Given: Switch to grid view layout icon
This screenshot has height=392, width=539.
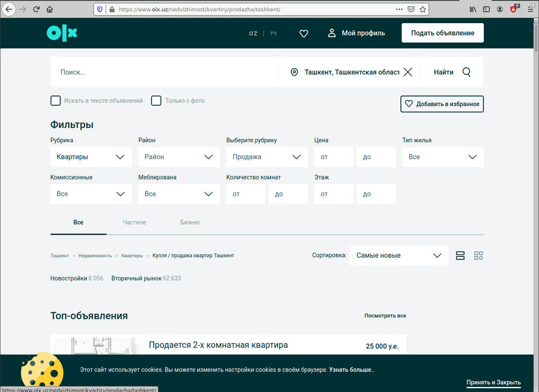Looking at the screenshot, I should tap(478, 256).
